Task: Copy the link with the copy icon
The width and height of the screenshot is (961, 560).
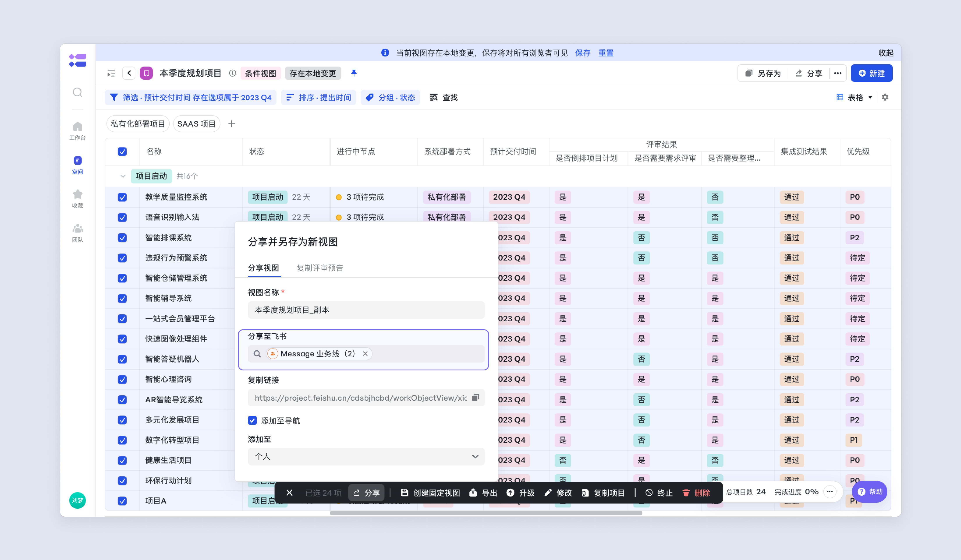Action: (475, 397)
